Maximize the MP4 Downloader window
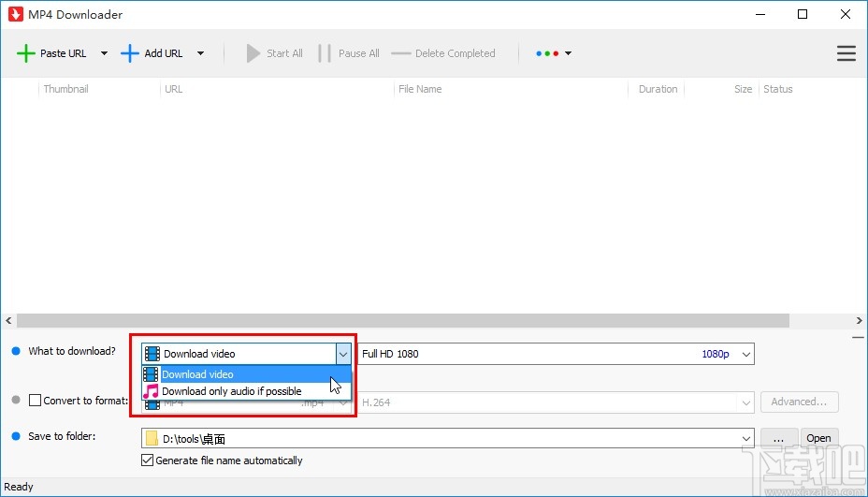 803,14
